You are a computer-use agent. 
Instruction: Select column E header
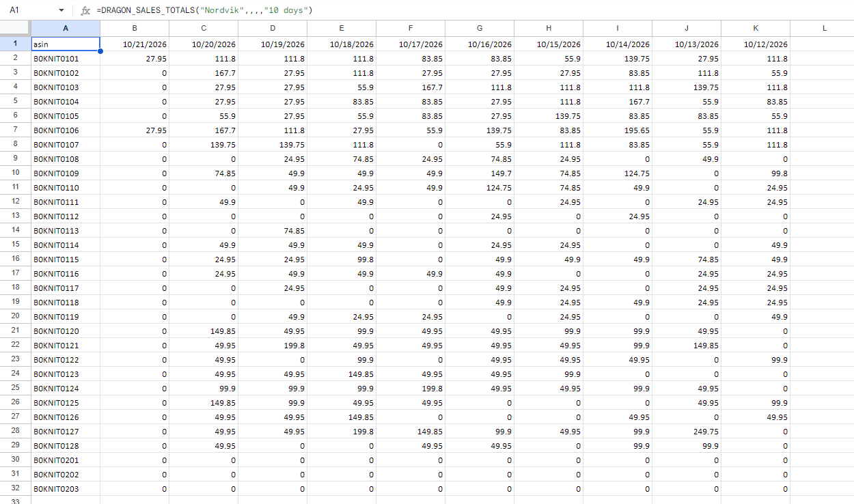point(342,28)
